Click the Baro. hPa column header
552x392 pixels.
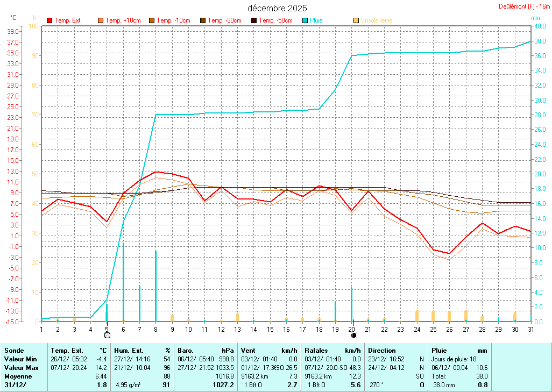tap(206, 350)
